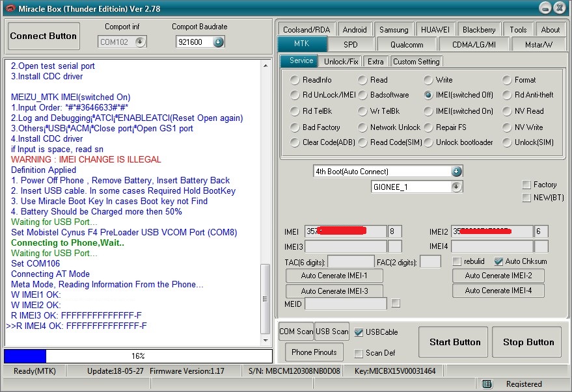
Task: Click Auto Cenerate IMEI-2 button
Action: point(498,276)
